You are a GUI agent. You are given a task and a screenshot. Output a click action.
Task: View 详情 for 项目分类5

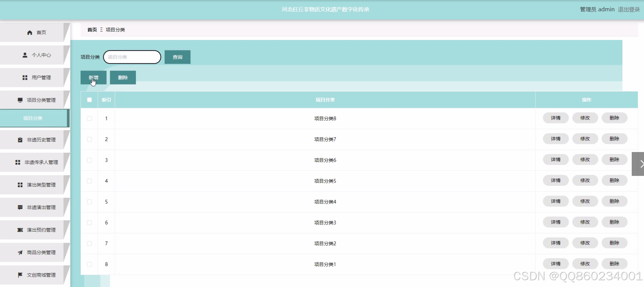point(556,180)
